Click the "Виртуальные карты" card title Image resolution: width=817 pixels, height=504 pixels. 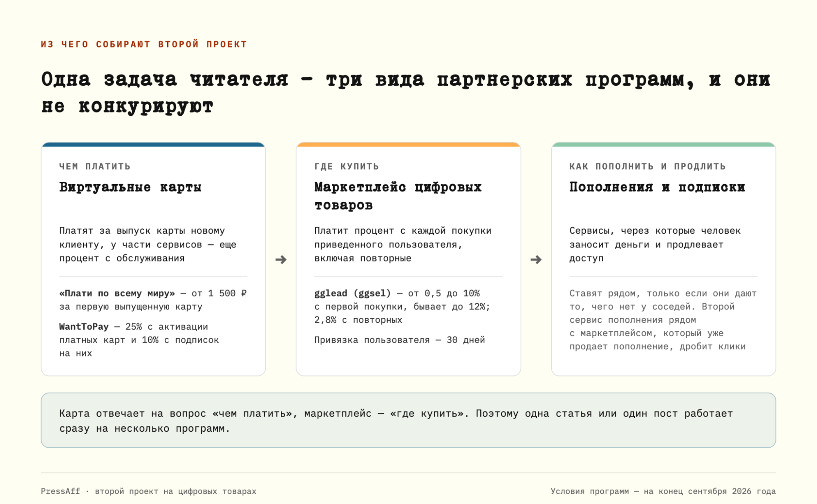pos(130,187)
